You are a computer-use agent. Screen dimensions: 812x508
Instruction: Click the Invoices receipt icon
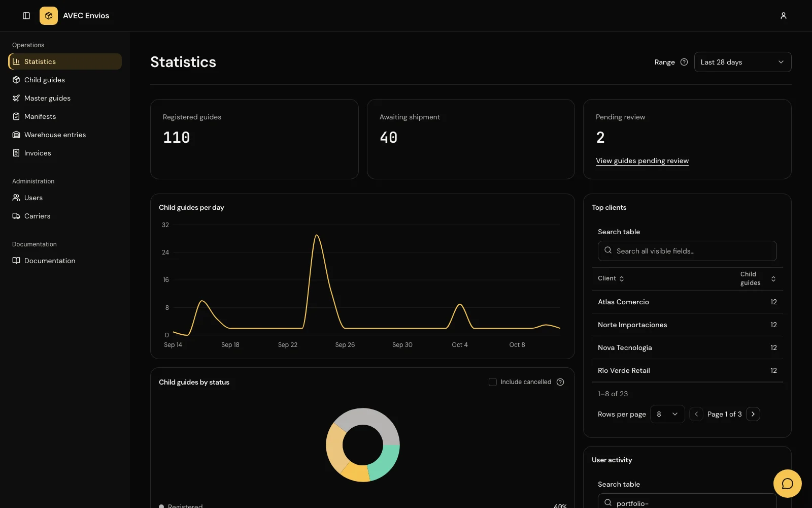click(16, 153)
